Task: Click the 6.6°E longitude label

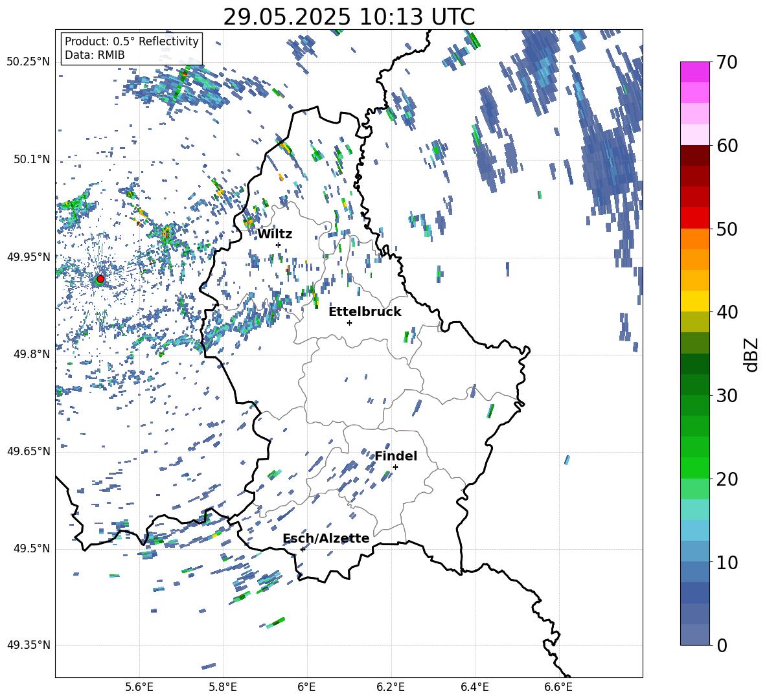Action: [558, 687]
